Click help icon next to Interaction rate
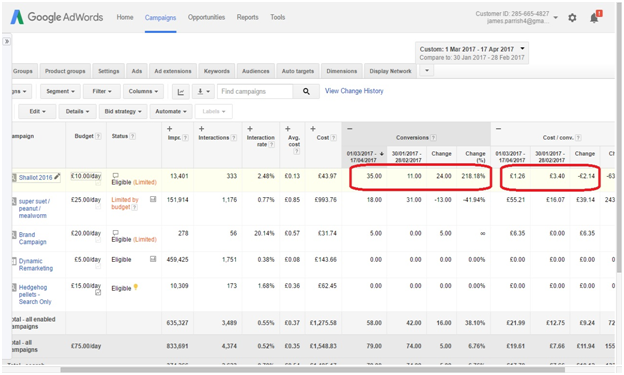 (271, 145)
